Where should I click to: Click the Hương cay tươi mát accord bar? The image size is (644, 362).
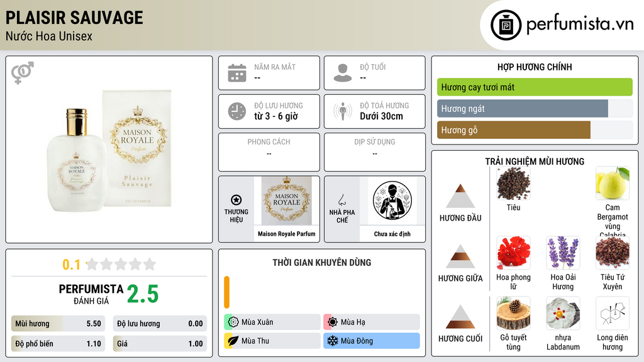pyautogui.click(x=535, y=87)
